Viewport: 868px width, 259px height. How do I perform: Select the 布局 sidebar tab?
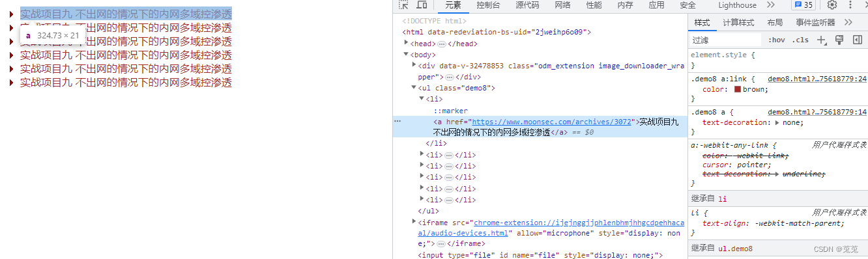[775, 22]
